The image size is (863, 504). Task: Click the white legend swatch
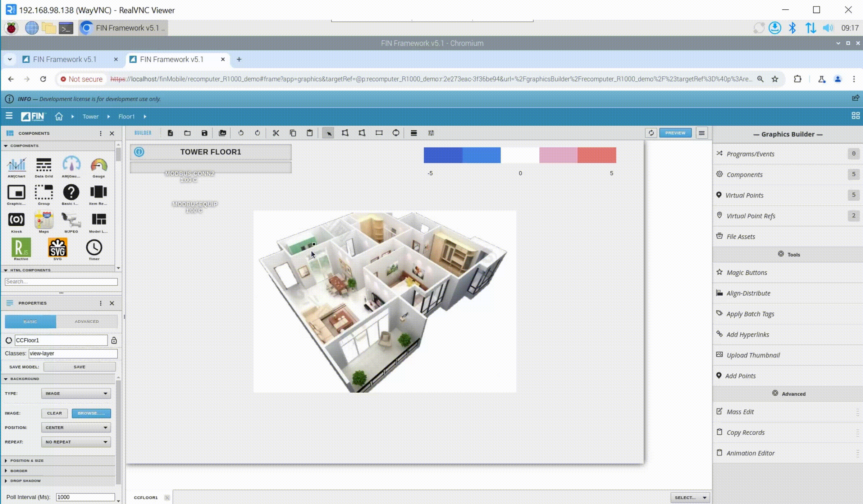click(520, 155)
